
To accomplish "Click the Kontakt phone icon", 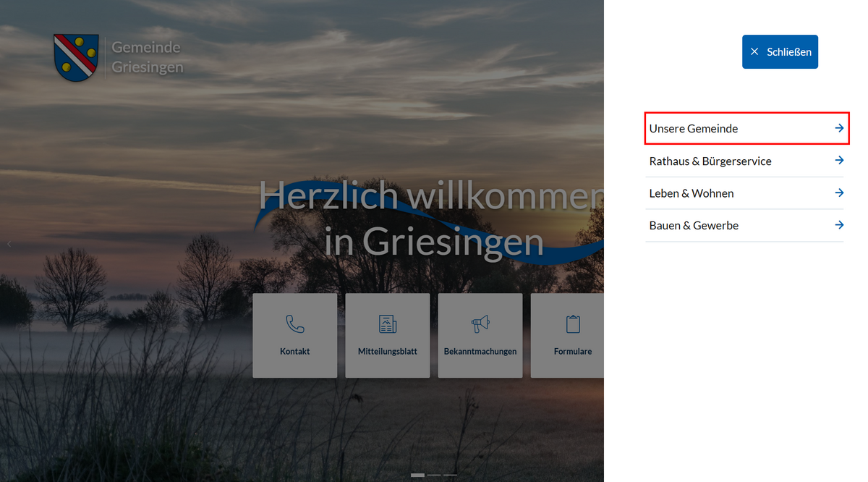I will coord(294,324).
